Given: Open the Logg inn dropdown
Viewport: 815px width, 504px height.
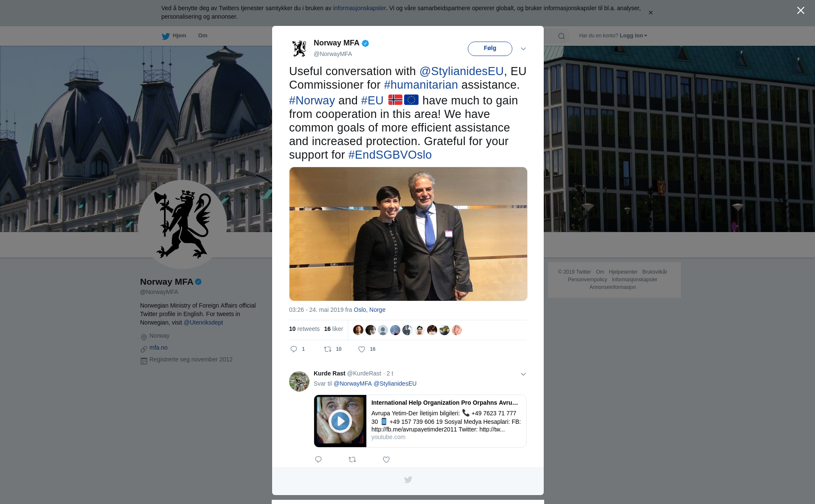Looking at the screenshot, I should 633,36.
